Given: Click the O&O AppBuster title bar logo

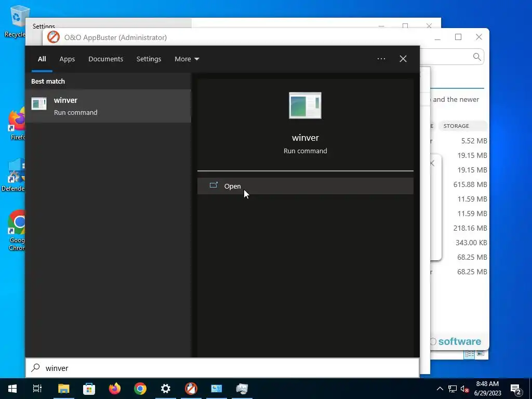Looking at the screenshot, I should point(54,37).
